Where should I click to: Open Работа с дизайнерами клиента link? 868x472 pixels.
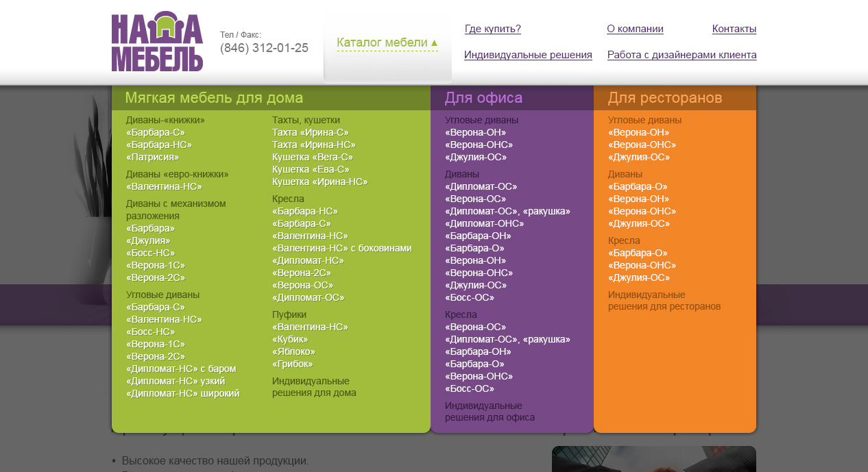[682, 55]
